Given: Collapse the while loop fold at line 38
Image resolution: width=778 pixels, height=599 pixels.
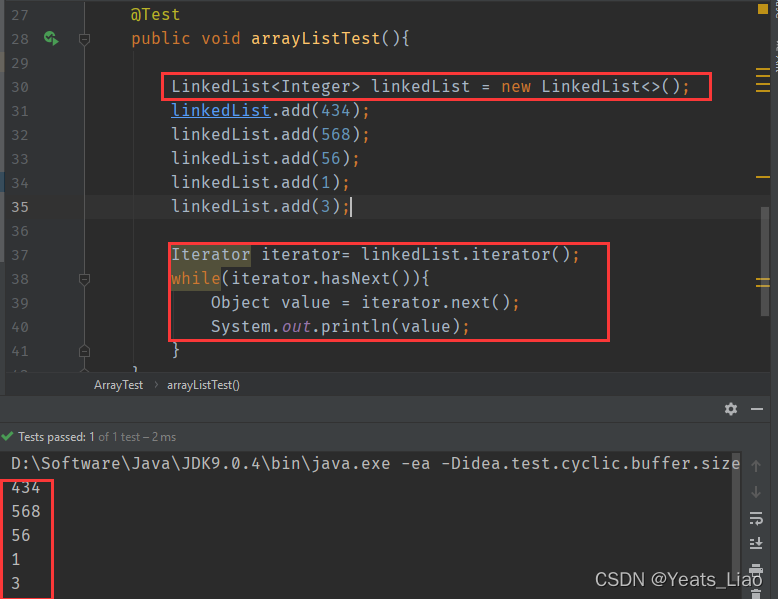Looking at the screenshot, I should coord(84,279).
